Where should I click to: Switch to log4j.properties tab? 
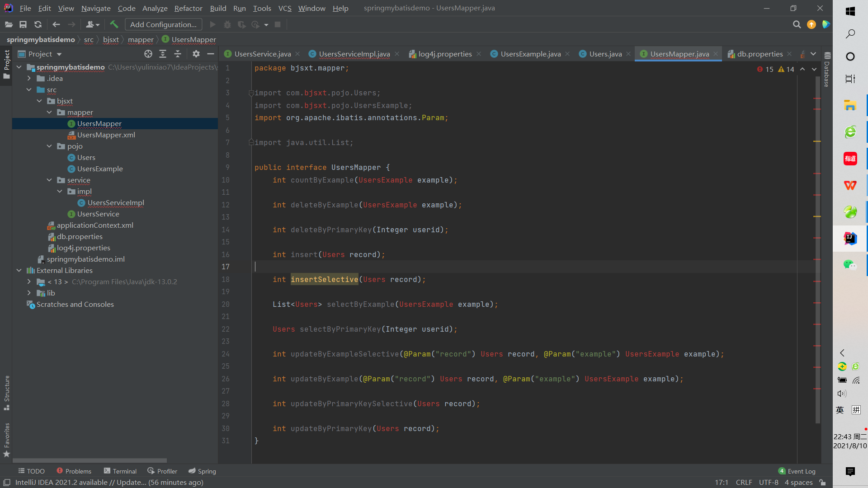pos(445,54)
